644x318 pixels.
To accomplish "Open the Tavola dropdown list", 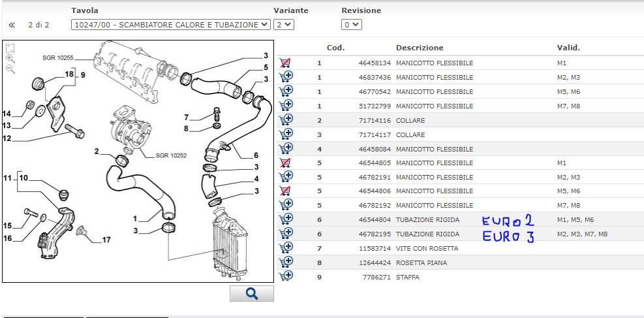I will click(170, 25).
